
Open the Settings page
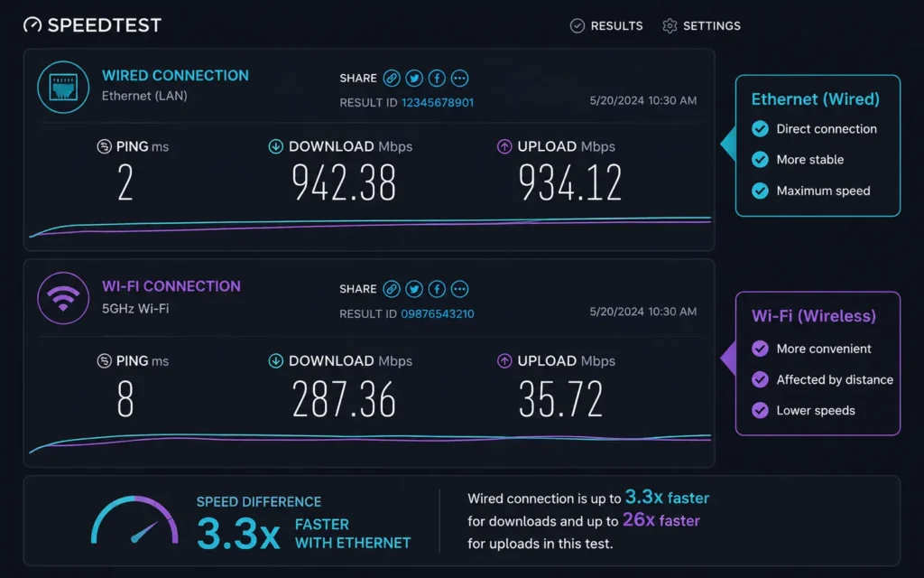pos(701,26)
